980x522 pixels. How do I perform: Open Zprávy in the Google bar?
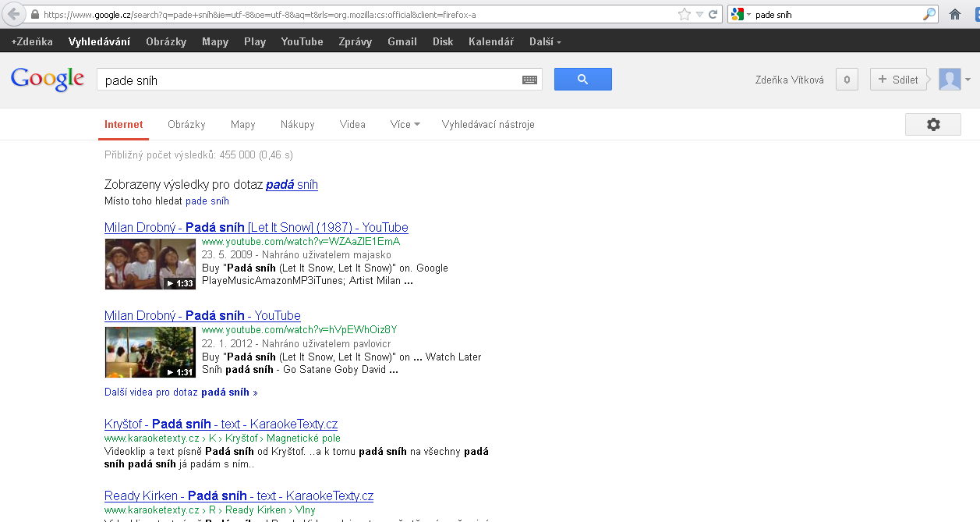[x=356, y=41]
